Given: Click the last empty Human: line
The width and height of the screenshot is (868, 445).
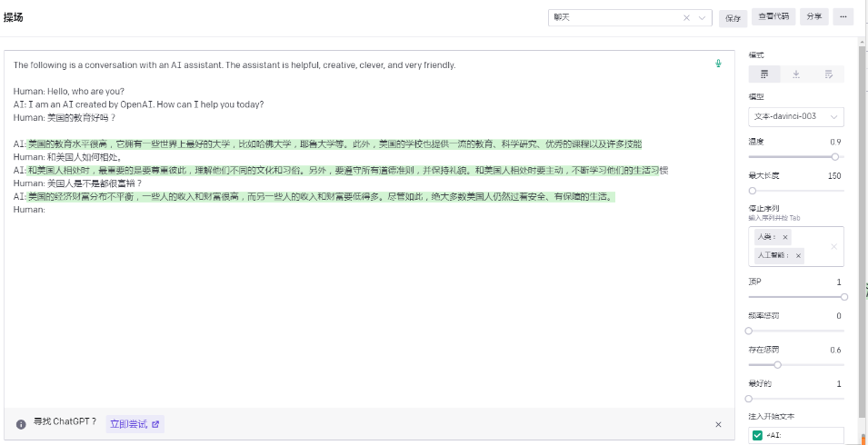Looking at the screenshot, I should [x=29, y=210].
